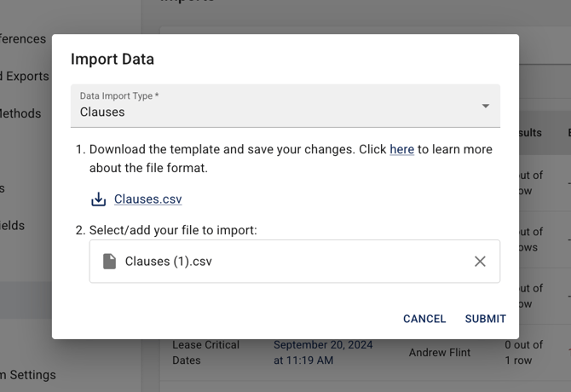The height and width of the screenshot is (392, 571).
Task: Click the download icon beside Clauses.csv
Action: pos(98,199)
